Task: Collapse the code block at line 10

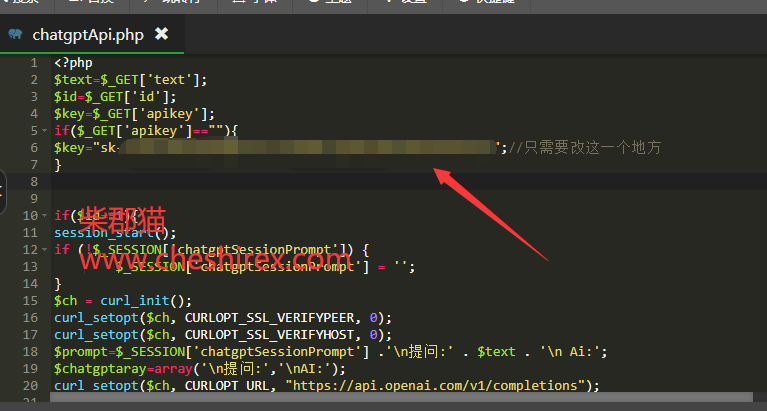Action: click(45, 216)
